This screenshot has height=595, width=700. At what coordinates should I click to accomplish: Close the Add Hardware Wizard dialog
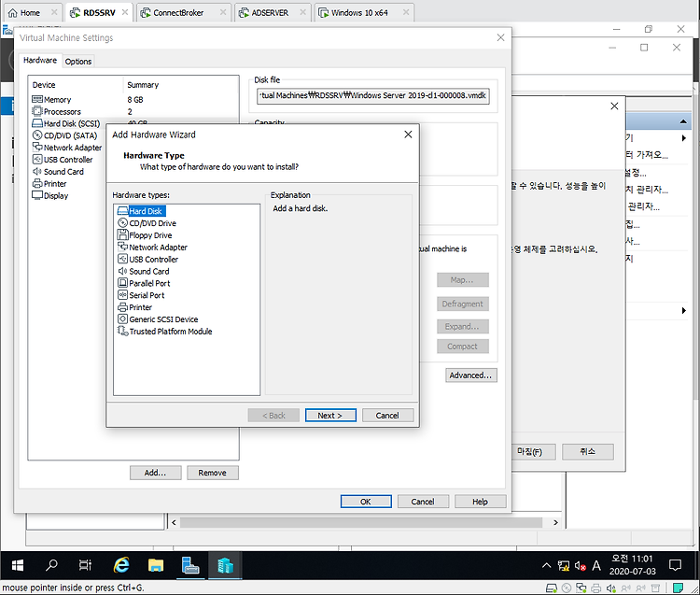pyautogui.click(x=408, y=135)
